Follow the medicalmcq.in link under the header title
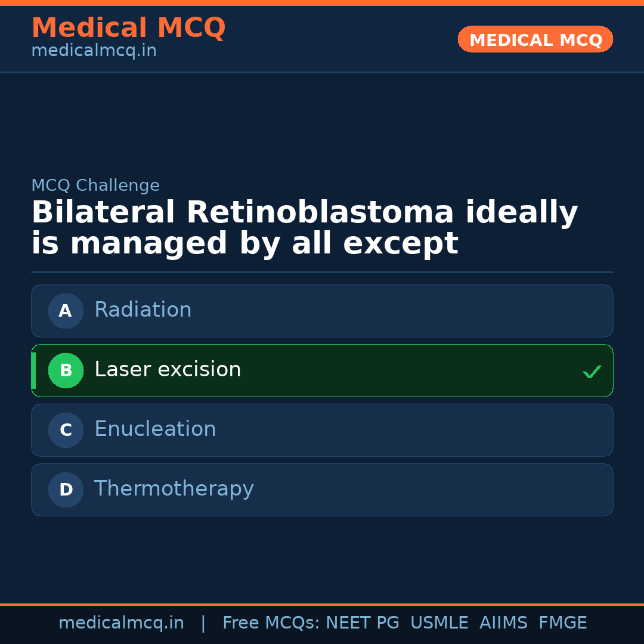 (94, 51)
